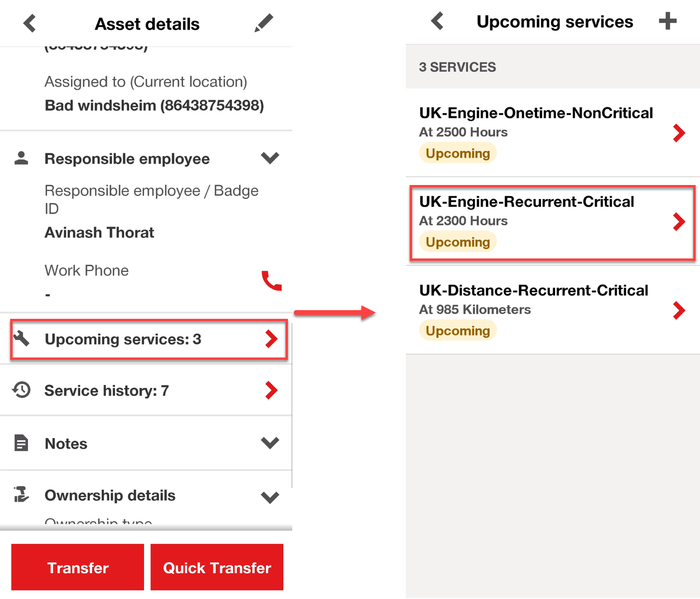
Task: Tap the wrench icon beside Upcoming services
Action: click(x=22, y=338)
